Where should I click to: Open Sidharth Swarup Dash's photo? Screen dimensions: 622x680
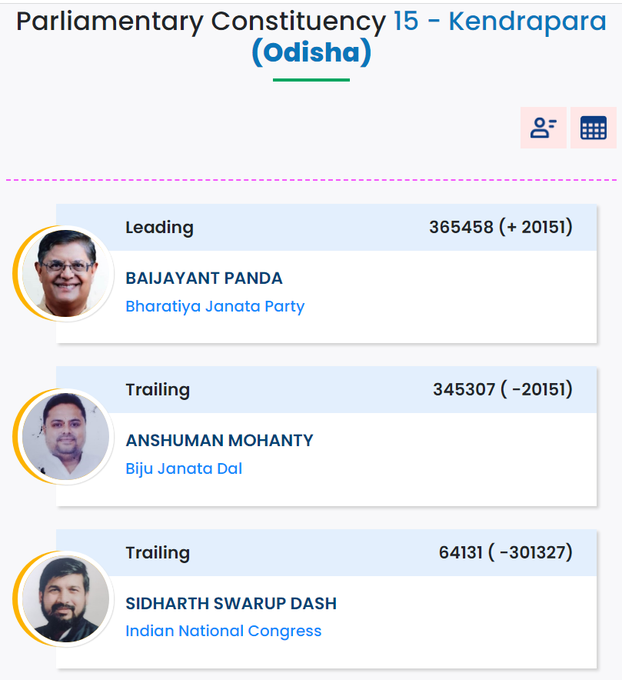[65, 599]
